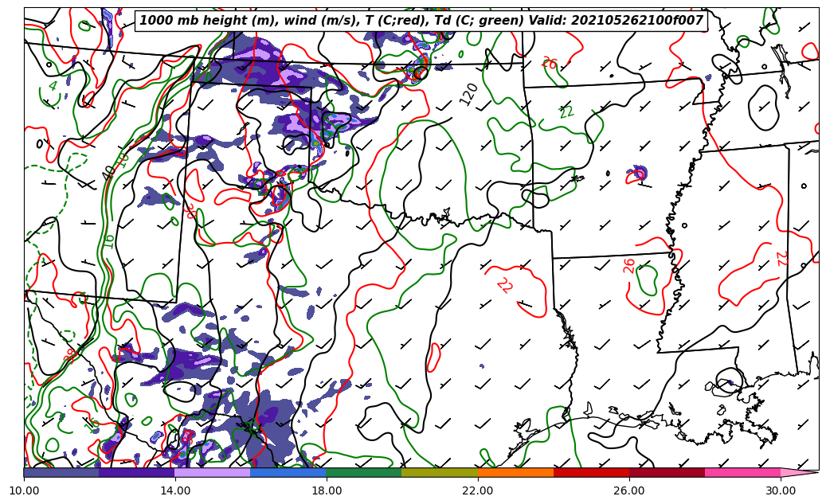The width and height of the screenshot is (826, 504).
Task: Select the bright red 24–26 colorbar segment
Action: (x=592, y=472)
